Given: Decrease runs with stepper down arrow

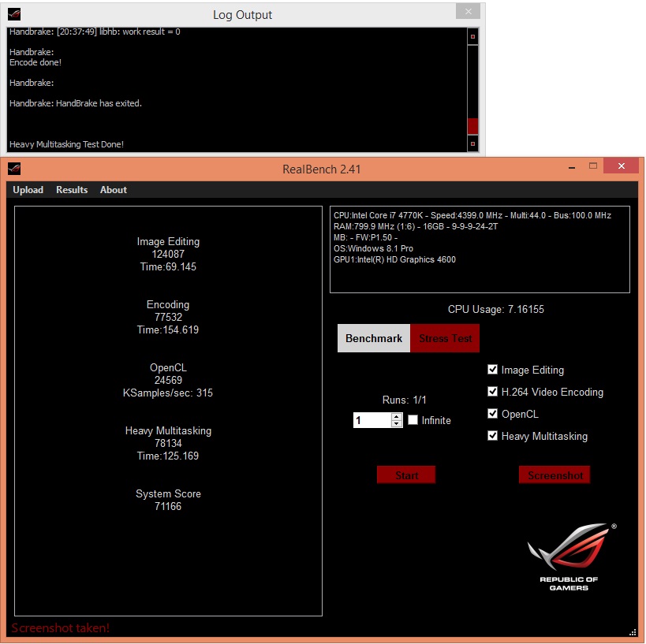Looking at the screenshot, I should coord(396,424).
